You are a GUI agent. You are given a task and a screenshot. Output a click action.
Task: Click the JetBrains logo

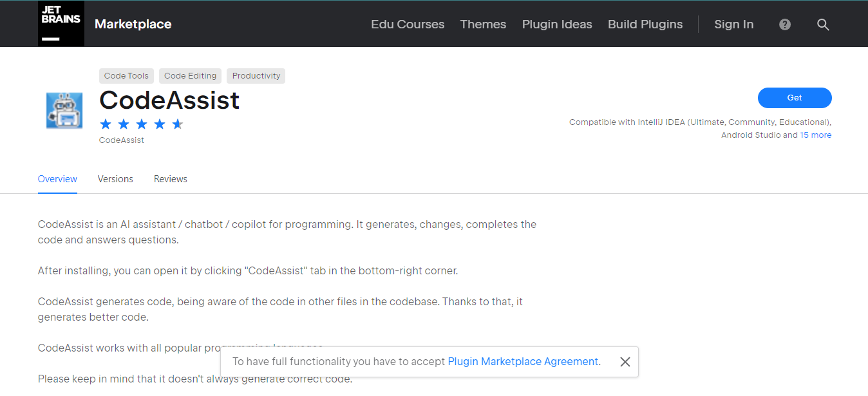click(61, 24)
